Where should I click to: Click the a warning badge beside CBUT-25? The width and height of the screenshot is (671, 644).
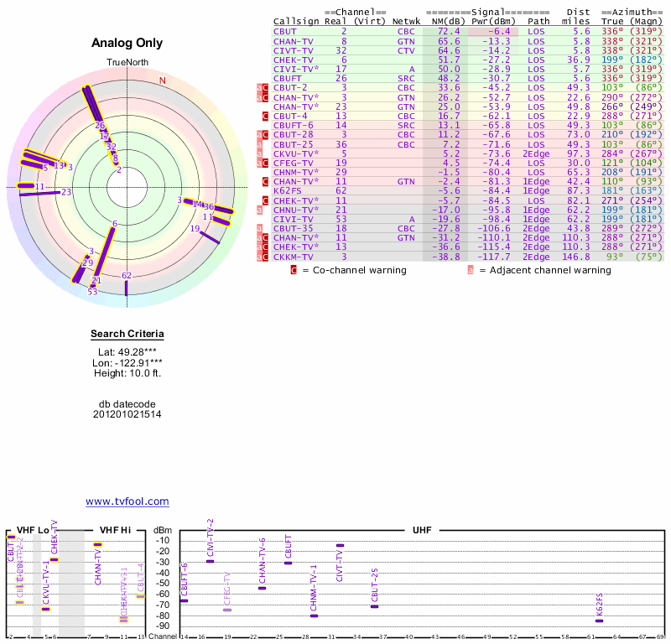click(x=259, y=144)
